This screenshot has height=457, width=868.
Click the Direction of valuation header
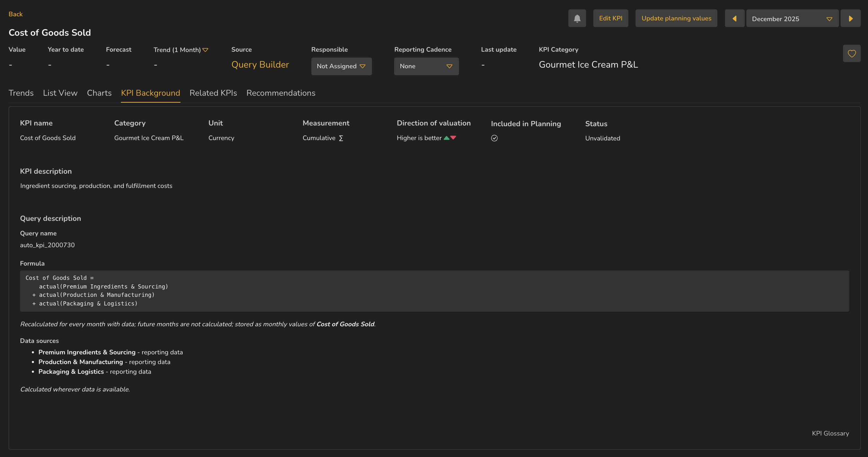tap(434, 123)
